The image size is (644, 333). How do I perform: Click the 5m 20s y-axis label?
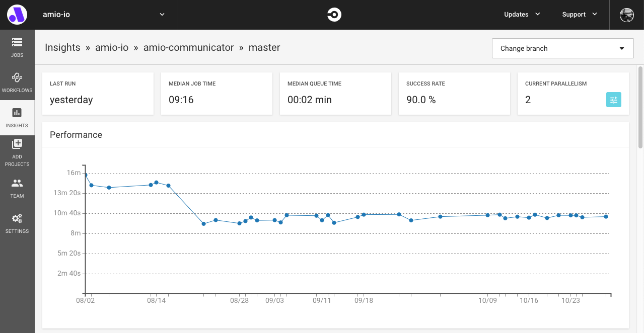[x=68, y=254]
